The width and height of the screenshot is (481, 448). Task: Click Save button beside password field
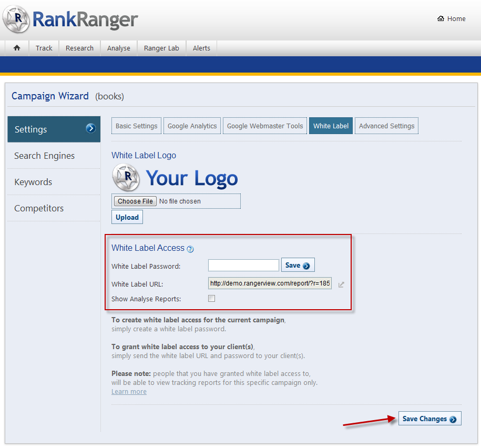click(x=298, y=265)
